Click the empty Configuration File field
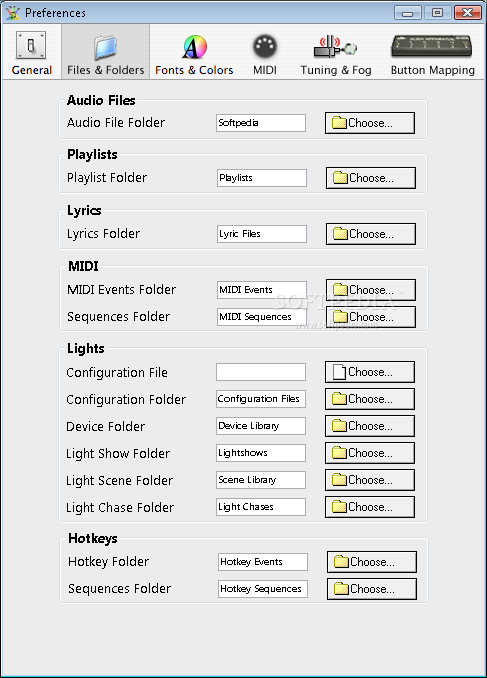The height and width of the screenshot is (678, 487). coord(261,372)
